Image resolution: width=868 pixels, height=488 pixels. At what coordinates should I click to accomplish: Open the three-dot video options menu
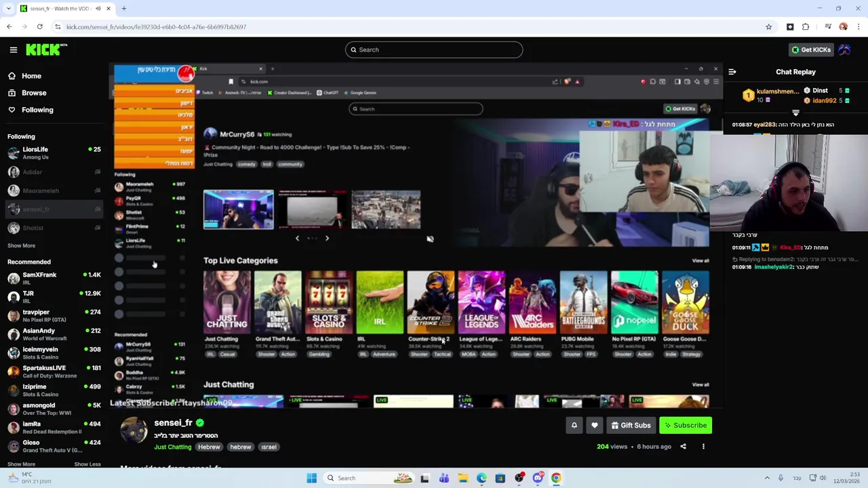click(x=703, y=447)
